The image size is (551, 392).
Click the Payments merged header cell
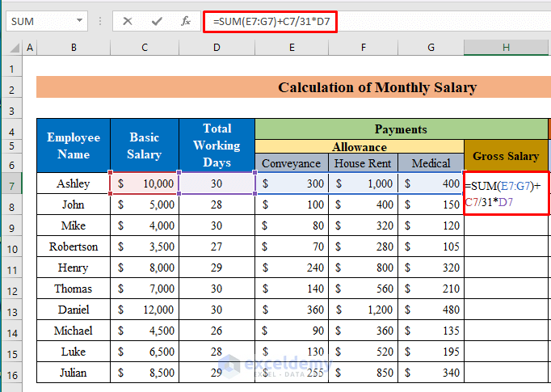(x=401, y=129)
